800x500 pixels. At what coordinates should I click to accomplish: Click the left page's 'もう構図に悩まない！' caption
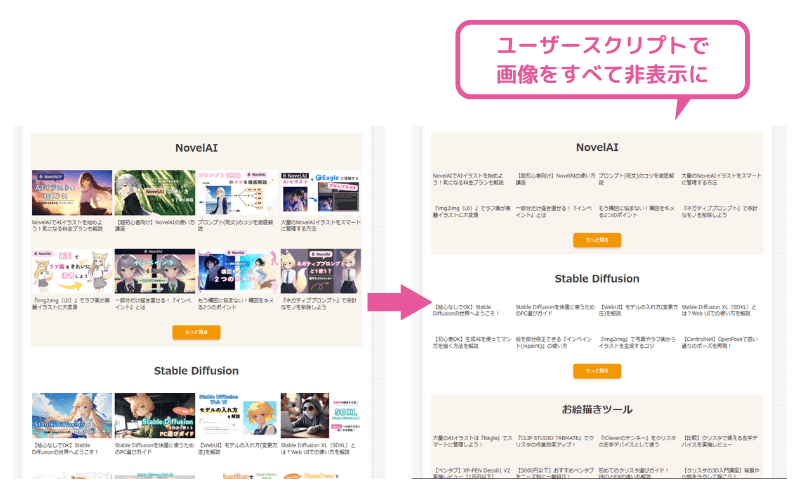tap(236, 304)
